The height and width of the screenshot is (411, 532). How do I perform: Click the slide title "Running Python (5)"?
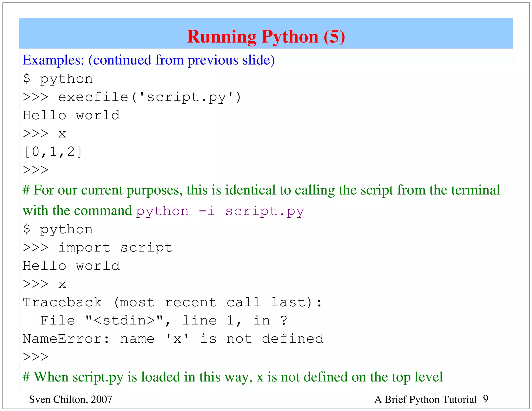pos(266,37)
